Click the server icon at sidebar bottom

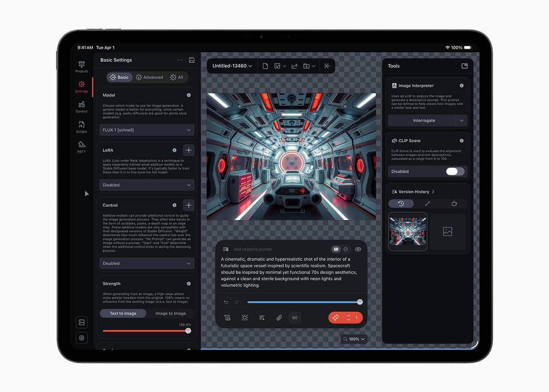(x=81, y=322)
